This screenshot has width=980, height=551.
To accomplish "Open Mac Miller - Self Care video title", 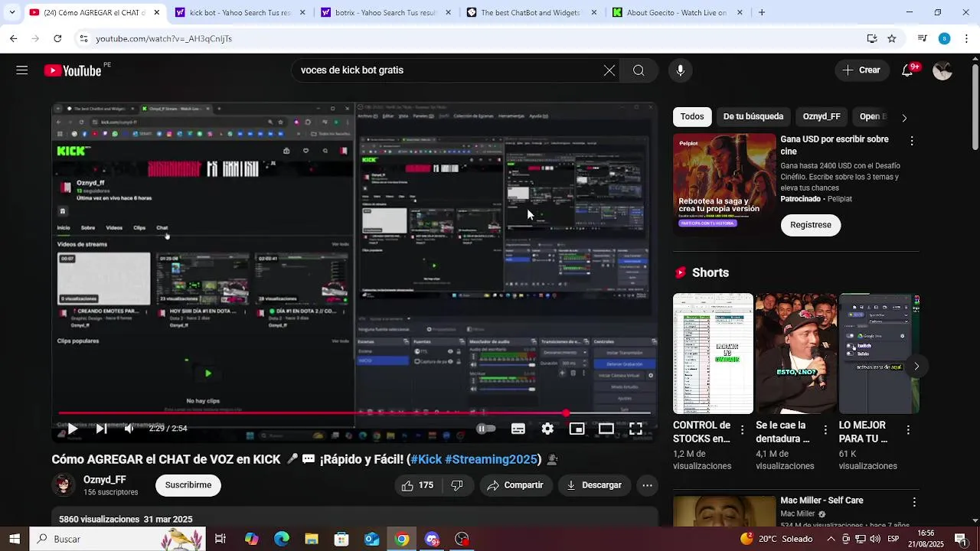I will point(822,500).
